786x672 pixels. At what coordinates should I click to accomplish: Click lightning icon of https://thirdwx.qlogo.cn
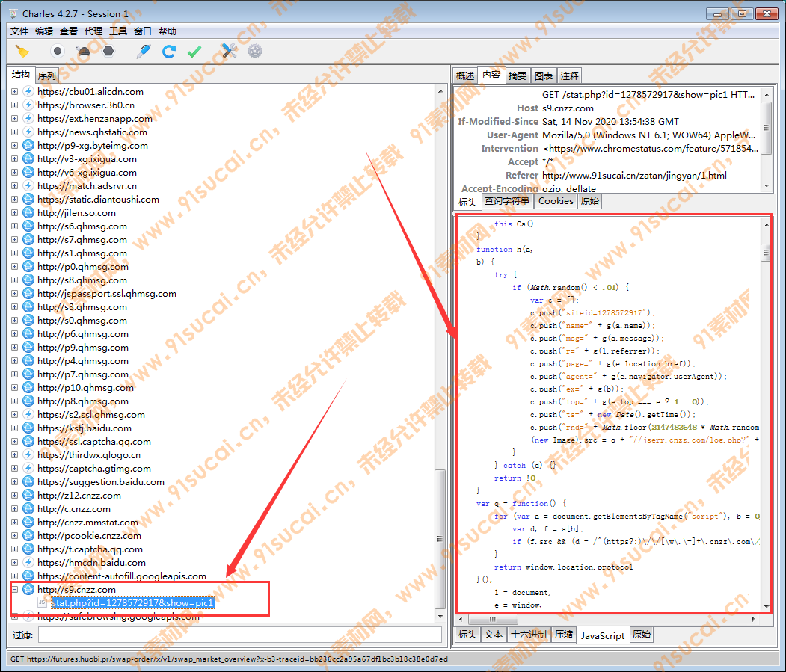(28, 455)
